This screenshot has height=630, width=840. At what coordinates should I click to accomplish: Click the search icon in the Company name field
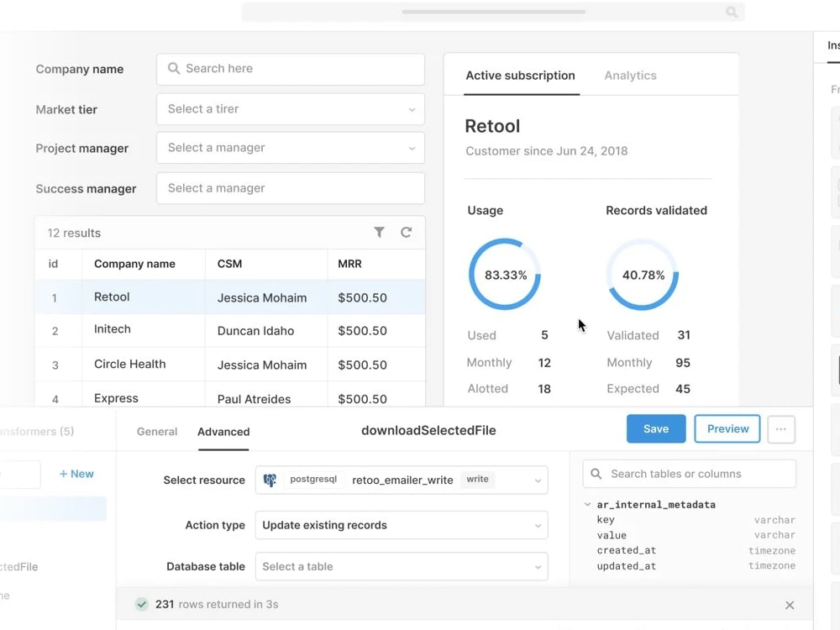pyautogui.click(x=173, y=69)
